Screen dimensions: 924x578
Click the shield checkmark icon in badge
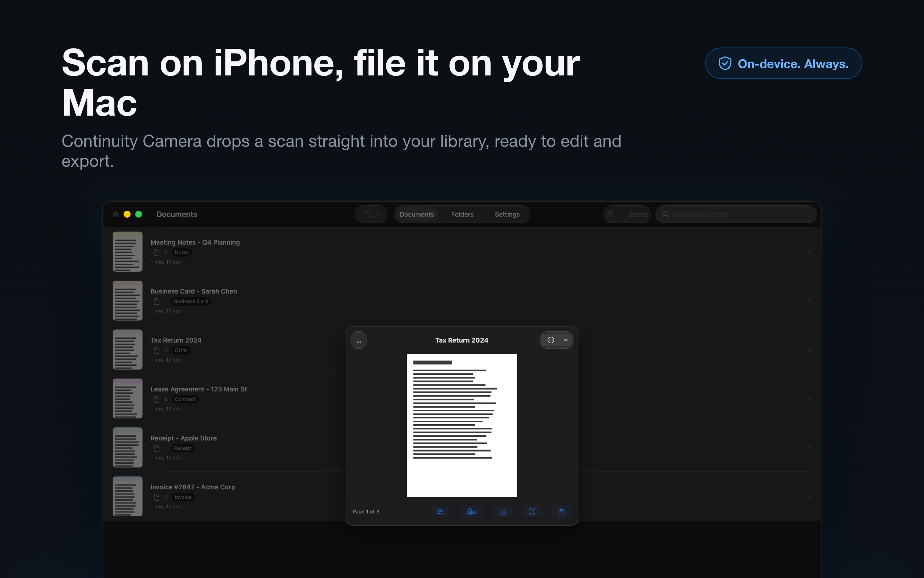725,64
